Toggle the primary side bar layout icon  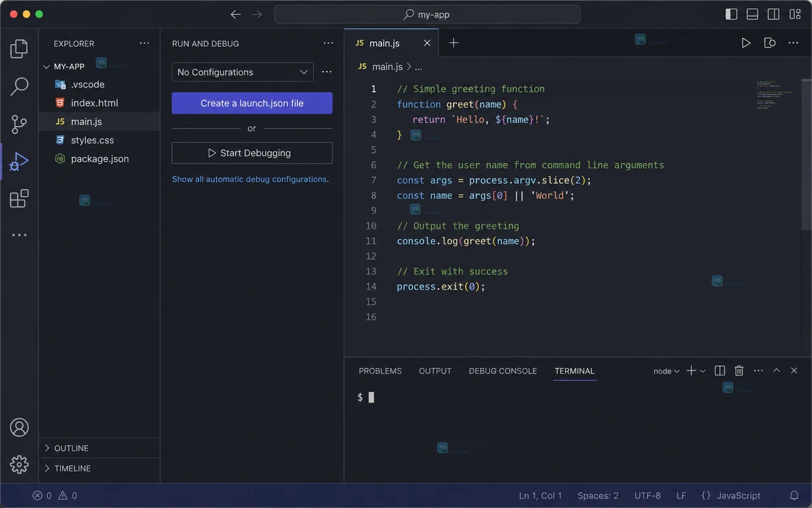[x=731, y=14]
